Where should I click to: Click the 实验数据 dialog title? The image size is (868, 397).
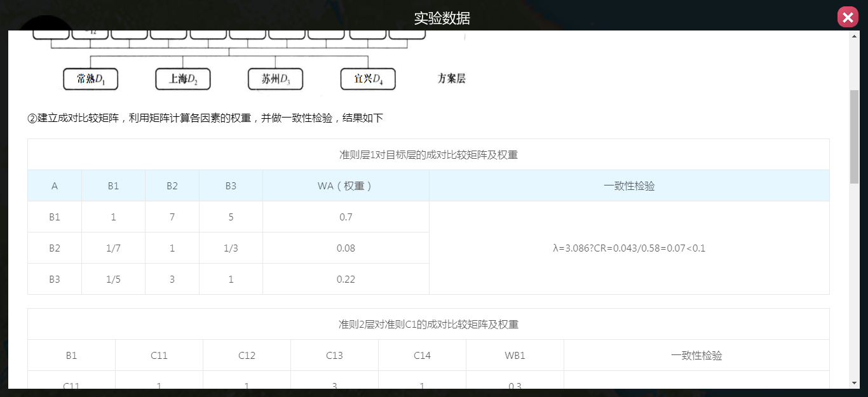442,18
